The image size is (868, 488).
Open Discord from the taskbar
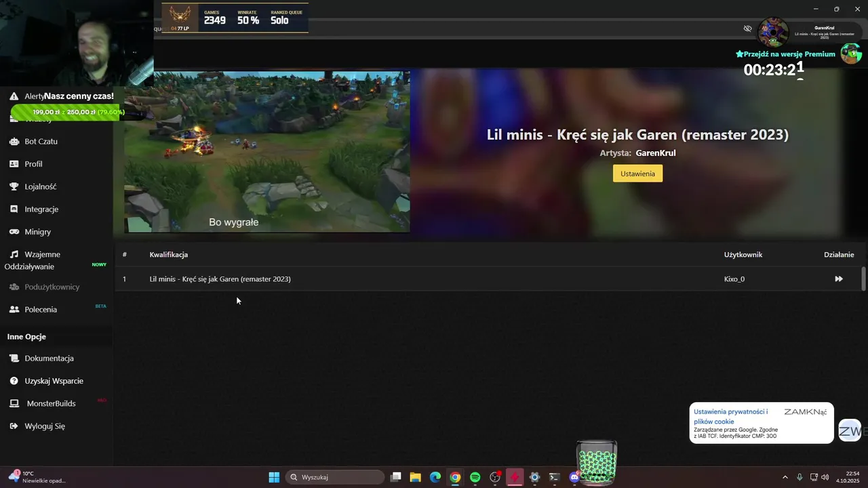pos(574,477)
